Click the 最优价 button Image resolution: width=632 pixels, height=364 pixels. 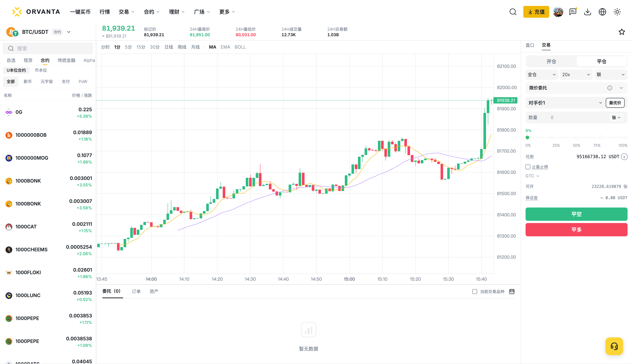click(x=615, y=103)
